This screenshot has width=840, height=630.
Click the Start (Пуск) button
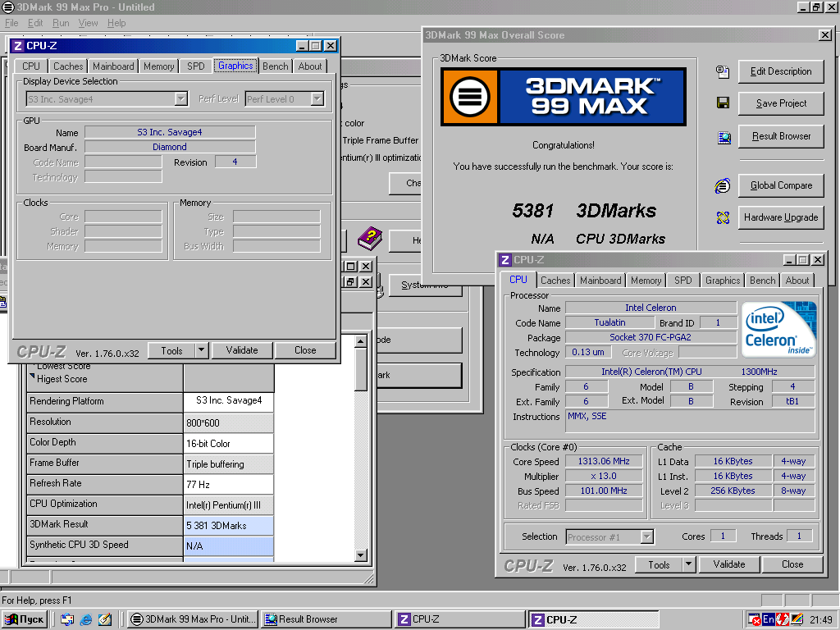point(25,619)
